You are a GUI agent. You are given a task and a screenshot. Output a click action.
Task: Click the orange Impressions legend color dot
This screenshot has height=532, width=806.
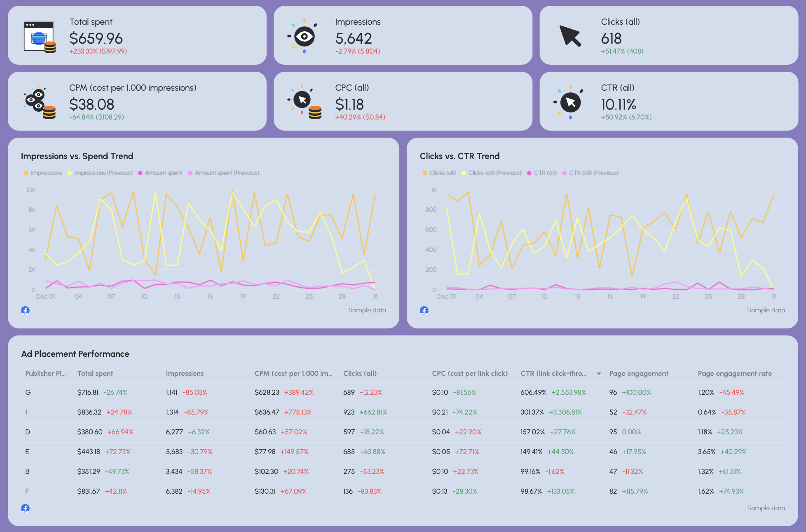click(x=26, y=173)
